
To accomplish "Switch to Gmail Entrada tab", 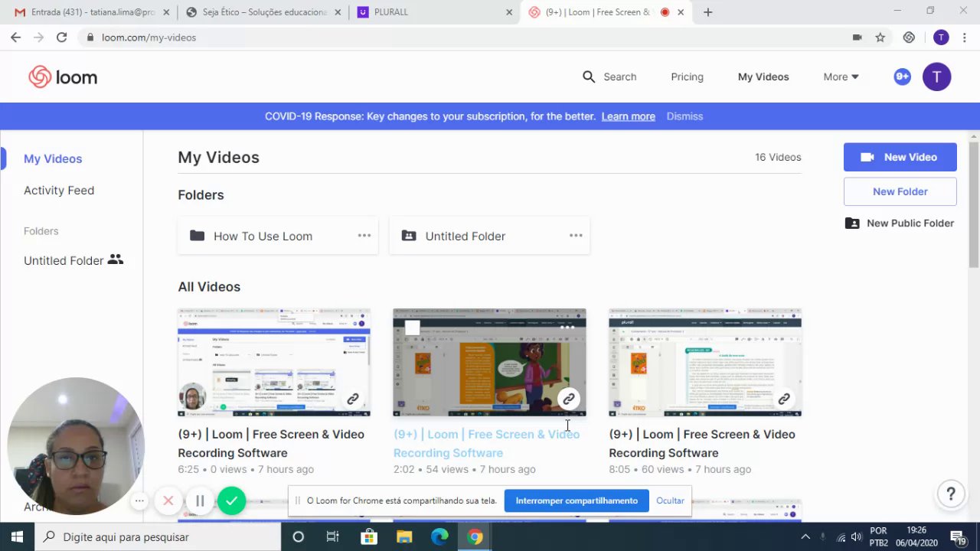I will point(90,12).
